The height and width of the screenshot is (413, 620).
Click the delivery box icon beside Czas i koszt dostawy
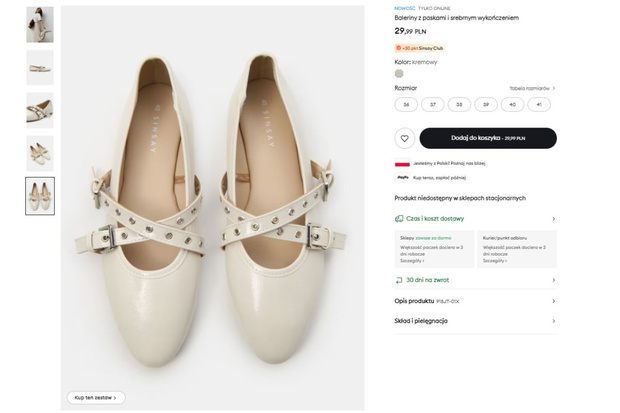click(399, 219)
